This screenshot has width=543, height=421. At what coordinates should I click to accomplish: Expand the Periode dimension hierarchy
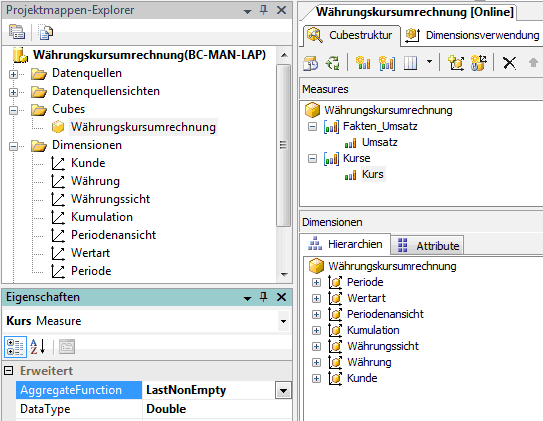click(316, 283)
